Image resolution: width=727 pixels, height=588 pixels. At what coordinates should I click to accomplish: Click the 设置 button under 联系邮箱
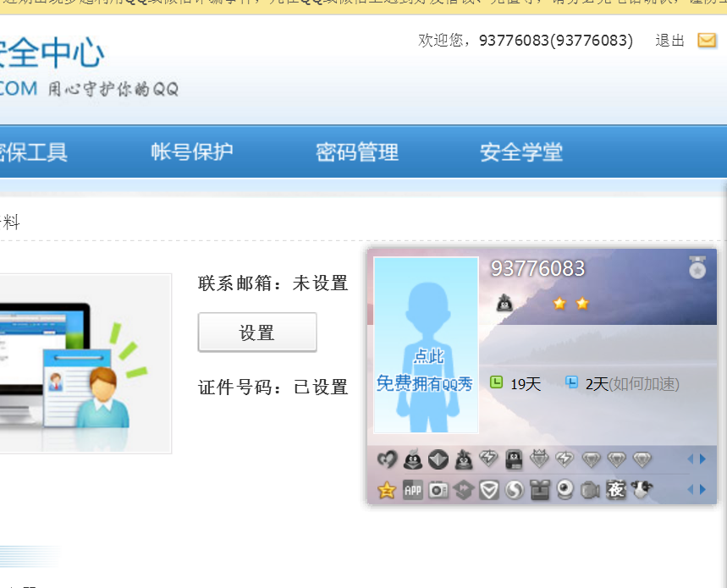click(257, 332)
